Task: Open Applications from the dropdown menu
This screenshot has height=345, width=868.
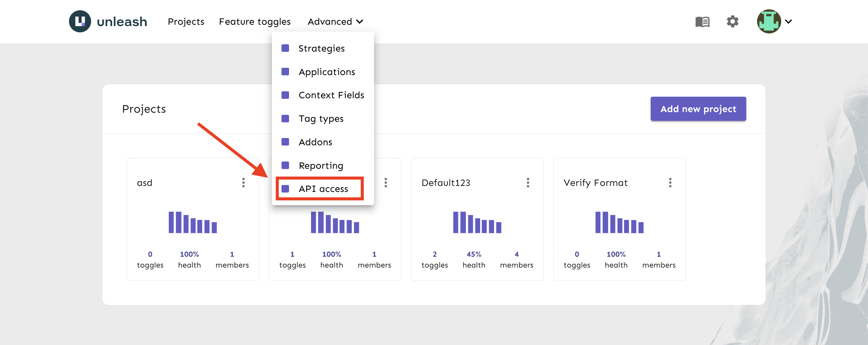Action: tap(326, 72)
